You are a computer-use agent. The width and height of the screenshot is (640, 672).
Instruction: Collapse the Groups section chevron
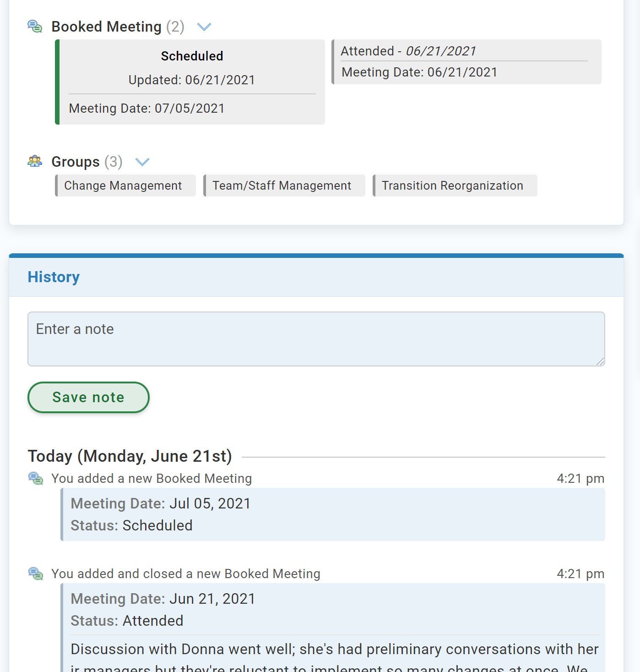pos(142,162)
